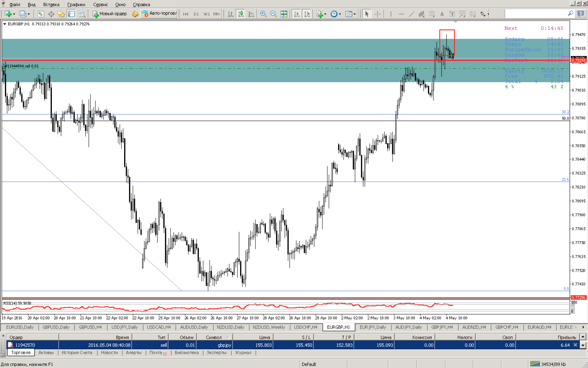Click inside the toolbar search field

pyautogui.click(x=536, y=14)
